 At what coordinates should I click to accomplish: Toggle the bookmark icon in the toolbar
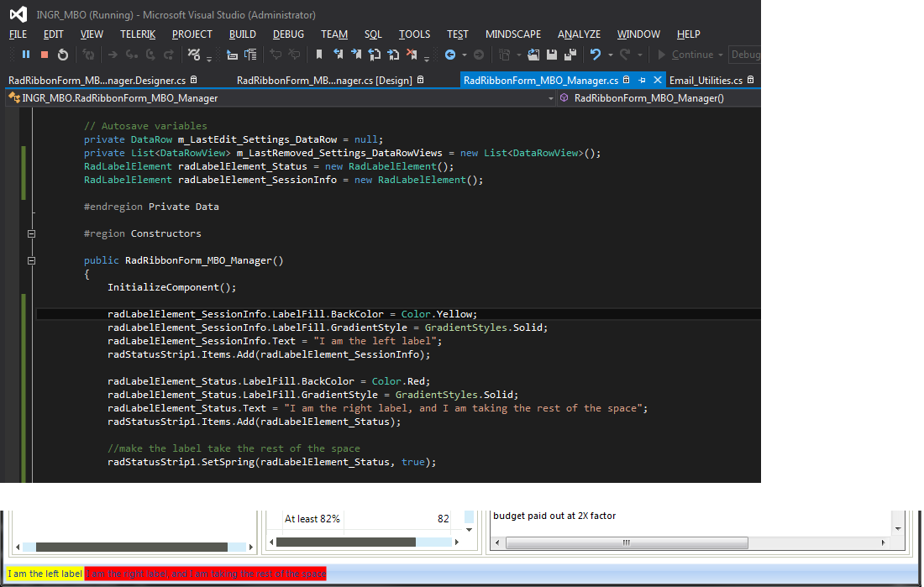(x=319, y=55)
